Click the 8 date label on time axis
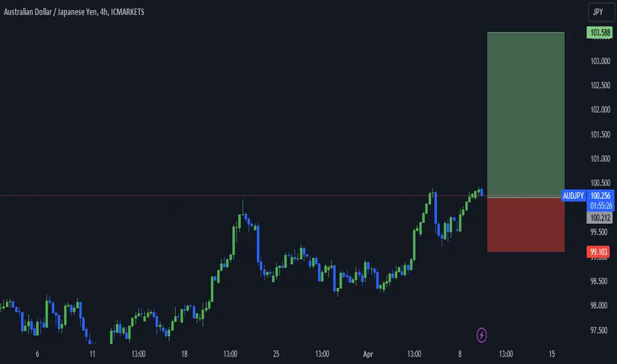This screenshot has height=364, width=617. (459, 354)
